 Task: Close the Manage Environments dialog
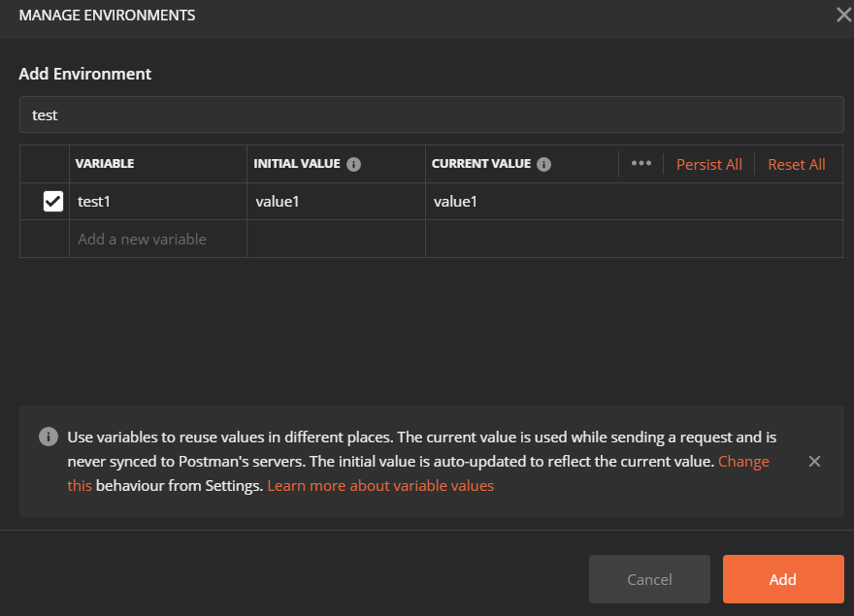coord(843,15)
